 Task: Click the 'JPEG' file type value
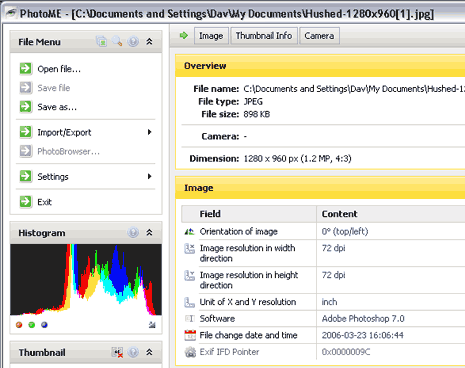click(253, 102)
